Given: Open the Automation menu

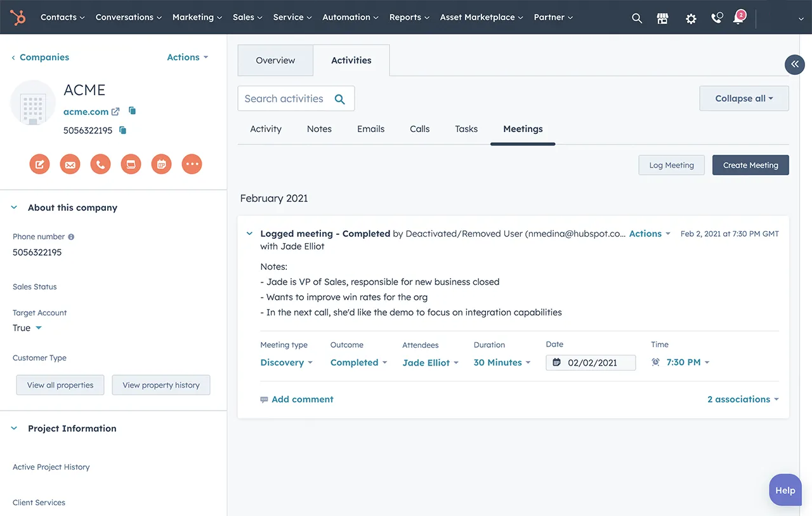Looking at the screenshot, I should tap(351, 17).
